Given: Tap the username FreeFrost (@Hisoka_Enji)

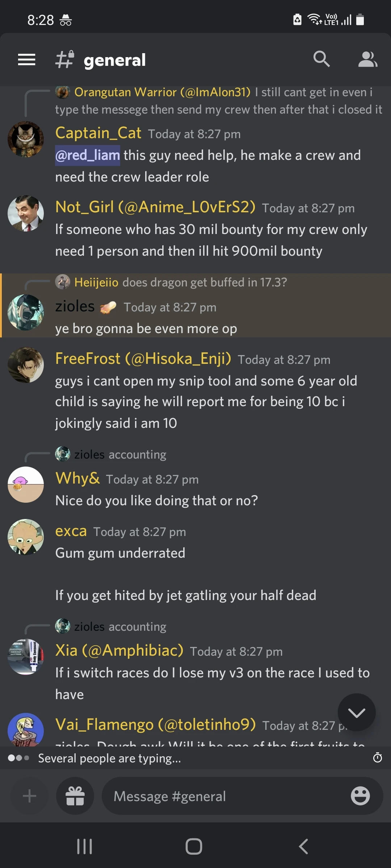Looking at the screenshot, I should click(x=143, y=359).
